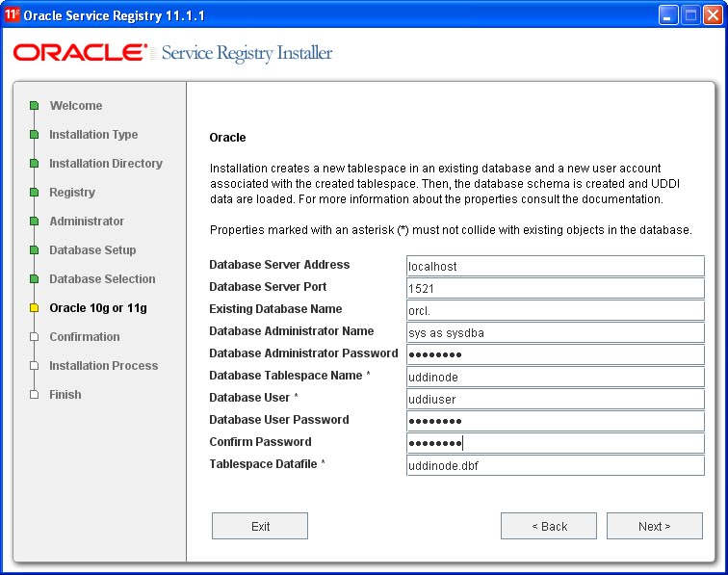Select the Database Server Port field
The image size is (728, 575).
556,288
